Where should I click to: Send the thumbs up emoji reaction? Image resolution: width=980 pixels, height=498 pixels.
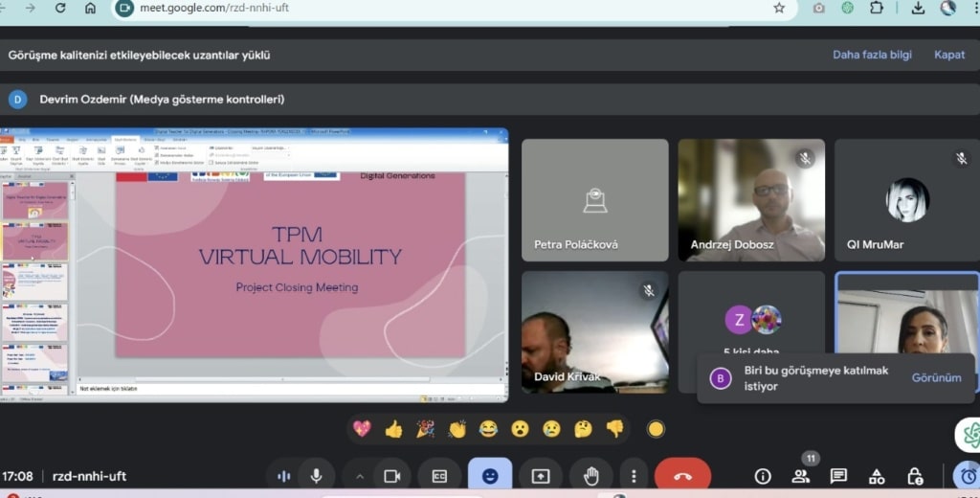click(393, 429)
